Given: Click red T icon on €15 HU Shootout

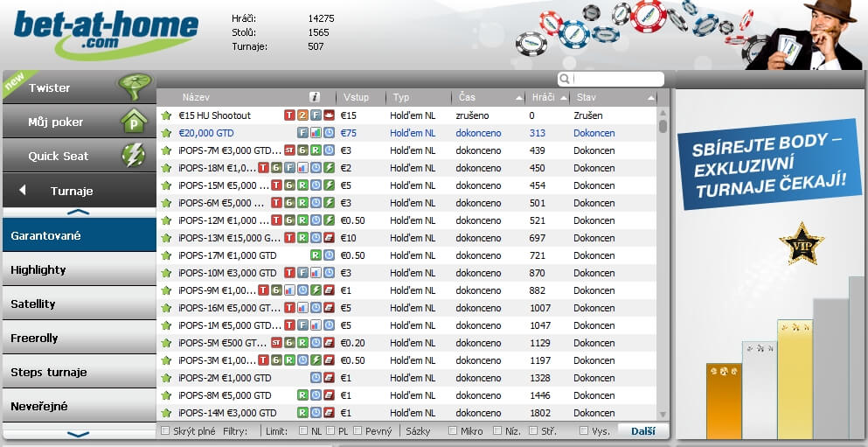Looking at the screenshot, I should tap(289, 115).
